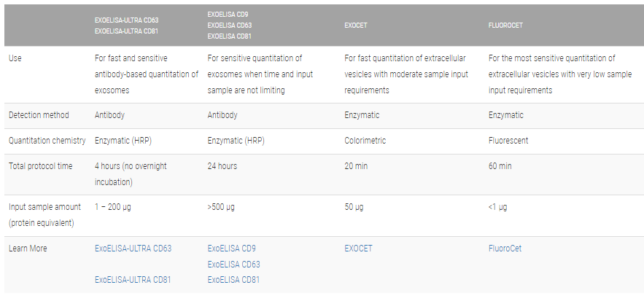Select the "Colorimetric" chemistry cell

(365, 141)
